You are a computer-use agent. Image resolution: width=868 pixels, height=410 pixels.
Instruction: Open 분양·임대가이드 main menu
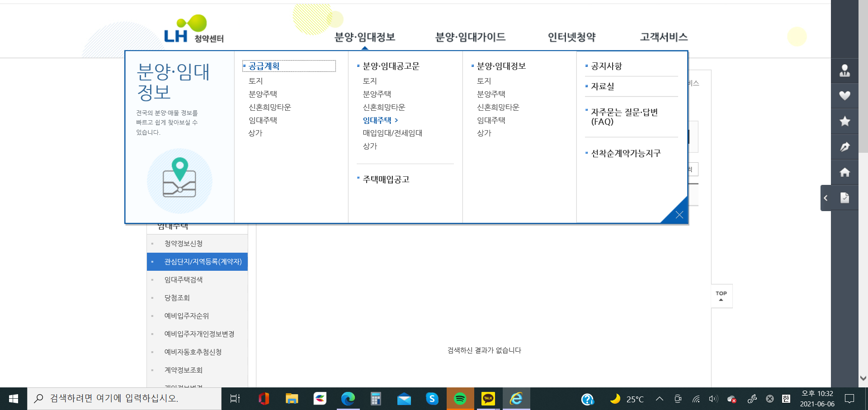471,37
